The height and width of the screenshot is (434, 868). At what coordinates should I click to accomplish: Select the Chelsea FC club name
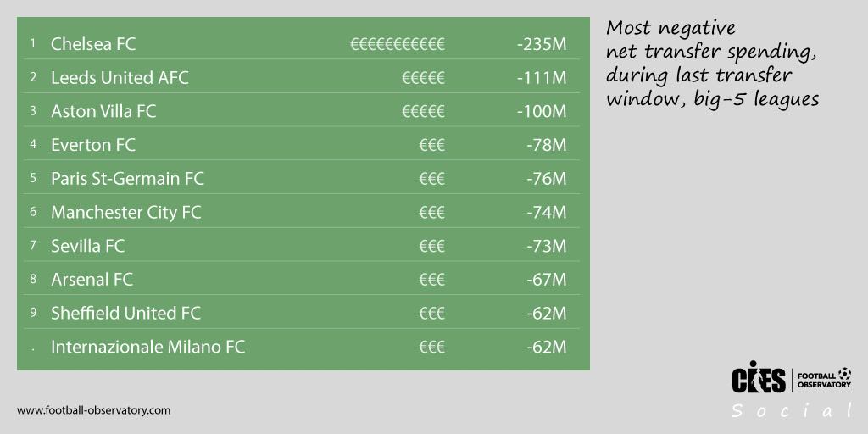(x=93, y=44)
